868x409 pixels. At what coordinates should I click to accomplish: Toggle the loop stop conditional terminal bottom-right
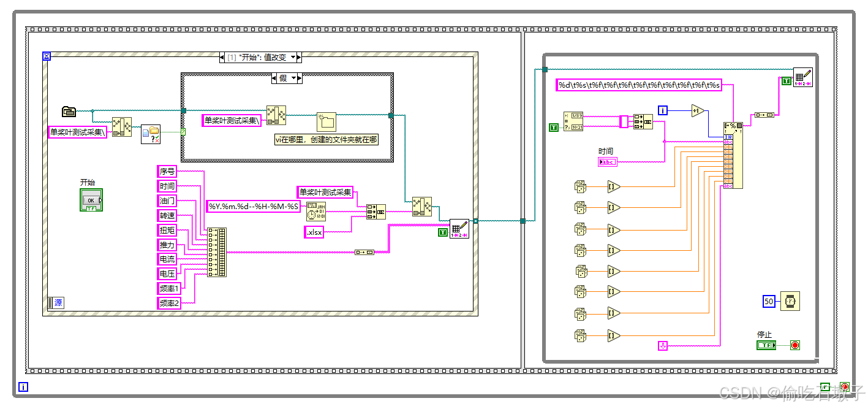click(x=794, y=345)
